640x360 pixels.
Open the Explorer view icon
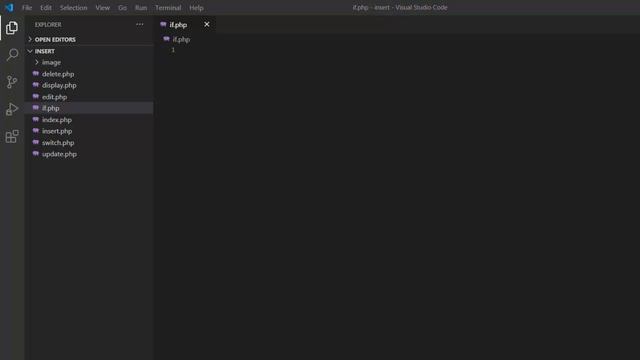(12, 28)
